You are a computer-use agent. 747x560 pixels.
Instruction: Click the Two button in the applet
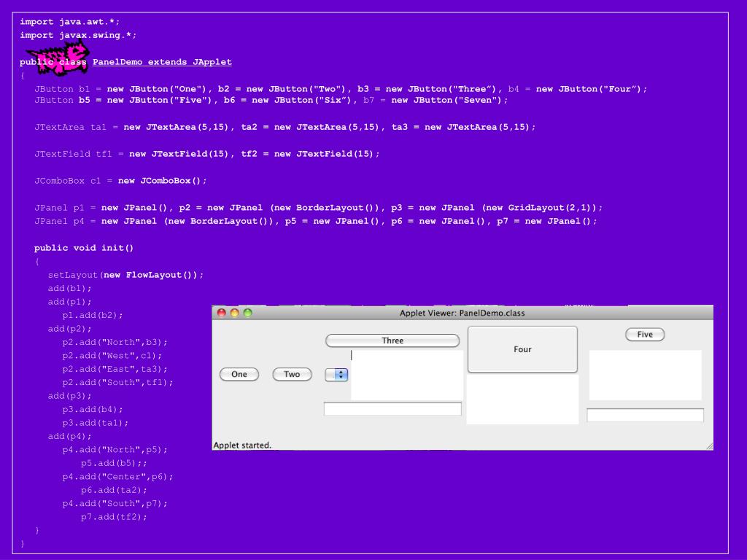point(292,374)
